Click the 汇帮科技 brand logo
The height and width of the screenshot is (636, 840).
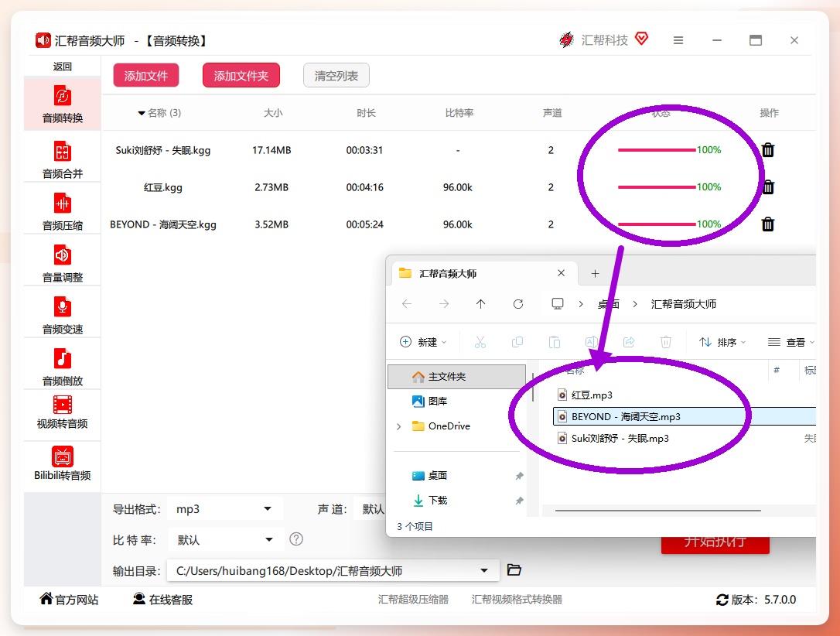pyautogui.click(x=566, y=39)
